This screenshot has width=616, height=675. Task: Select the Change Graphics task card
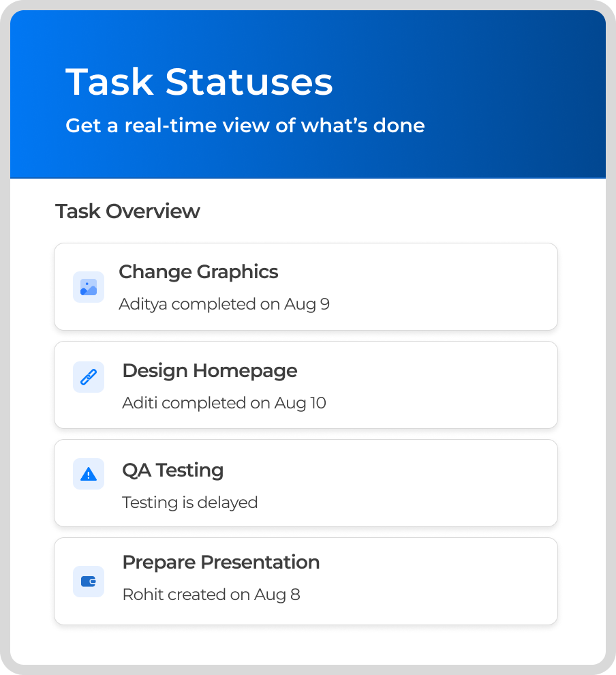point(306,286)
